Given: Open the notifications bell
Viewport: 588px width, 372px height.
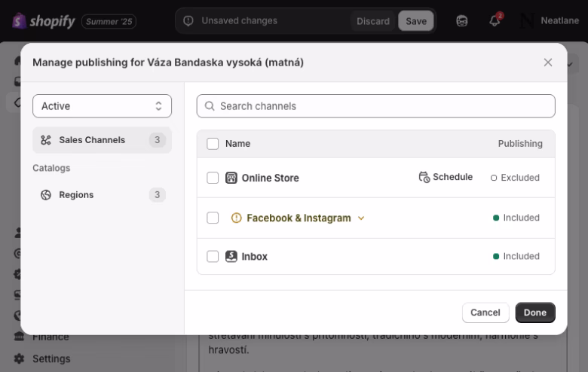Looking at the screenshot, I should coord(495,20).
